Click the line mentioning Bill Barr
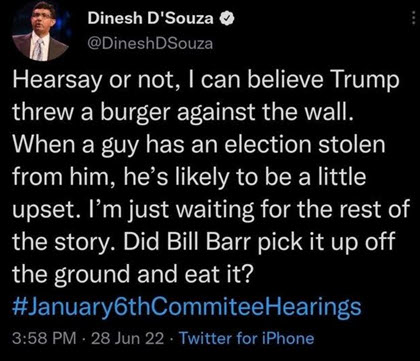 point(203,242)
